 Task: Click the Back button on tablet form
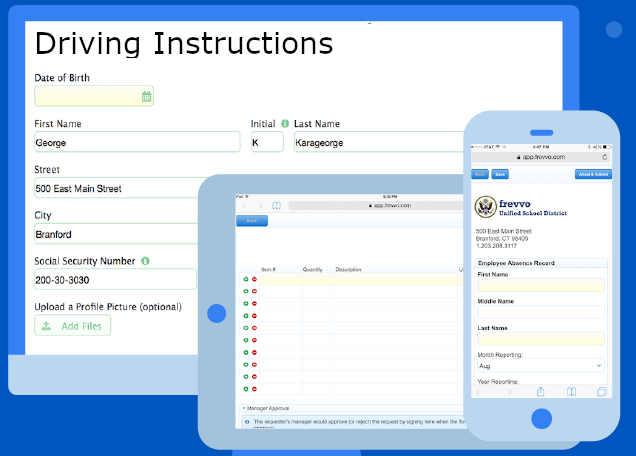click(x=251, y=221)
